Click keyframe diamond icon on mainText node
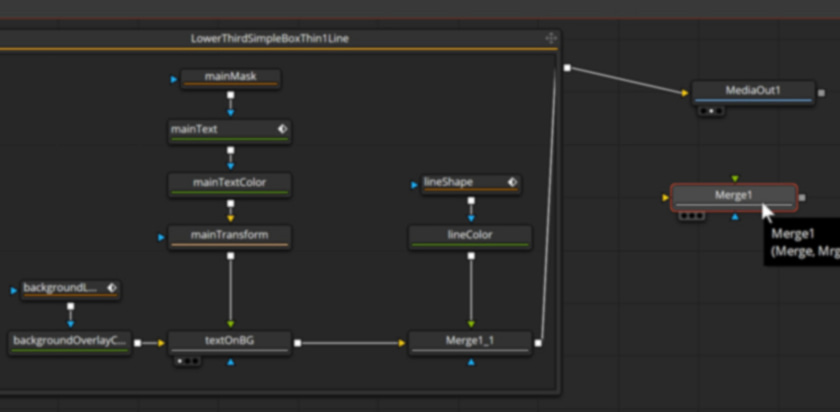840x412 pixels. coord(282,129)
